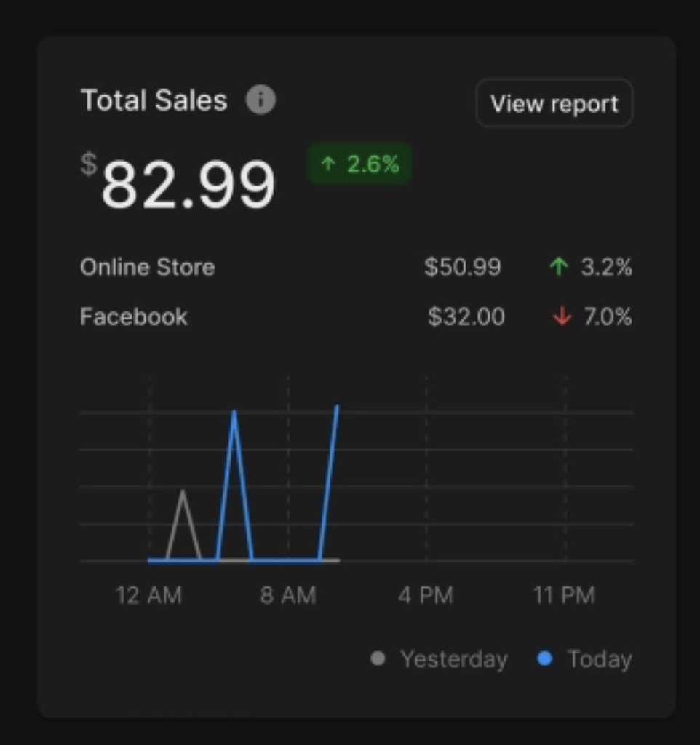Toggle the Yesterday legend dot

click(378, 659)
